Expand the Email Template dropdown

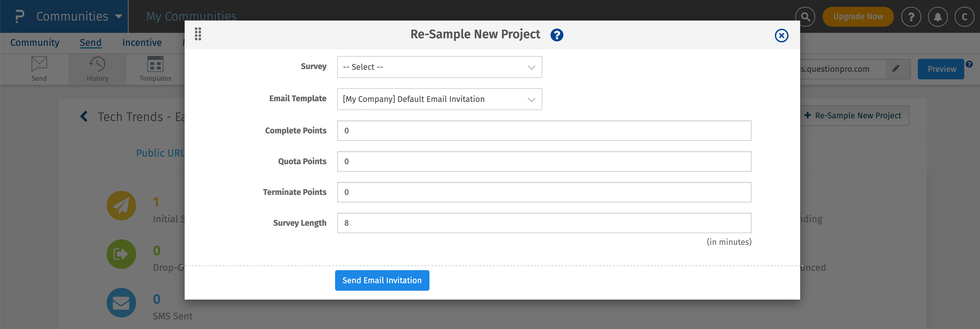[x=439, y=99]
